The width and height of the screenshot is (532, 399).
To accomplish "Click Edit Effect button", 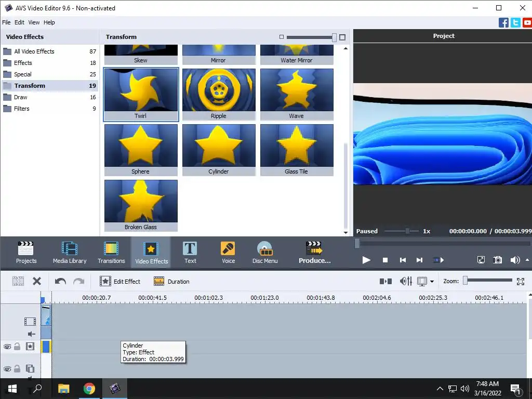I will (120, 281).
